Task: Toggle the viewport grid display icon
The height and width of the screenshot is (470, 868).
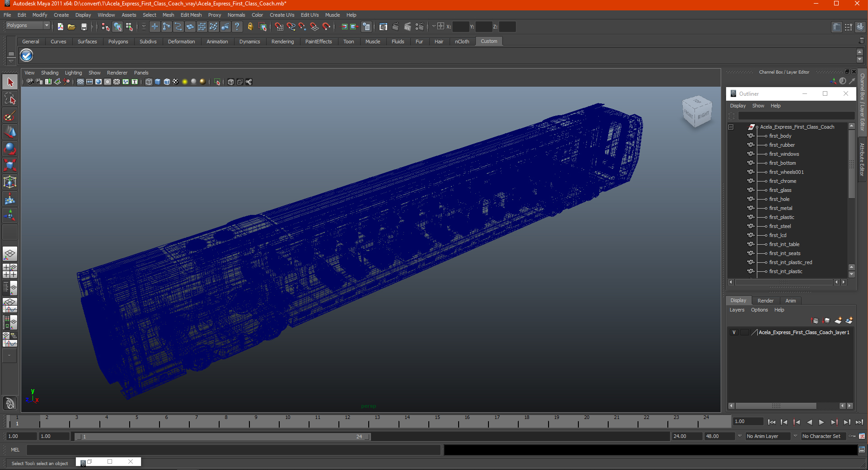Action: point(80,82)
